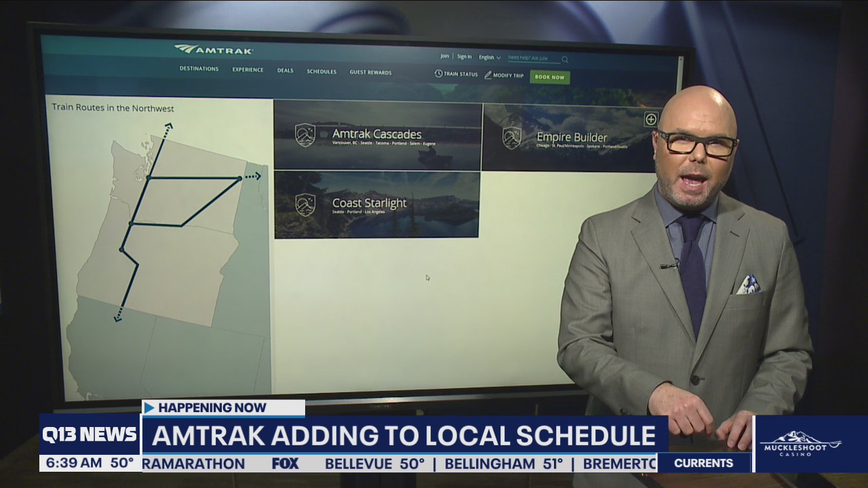Open the Amtrak Cascades route banner
This screenshot has width=868, height=488.
tap(376, 136)
